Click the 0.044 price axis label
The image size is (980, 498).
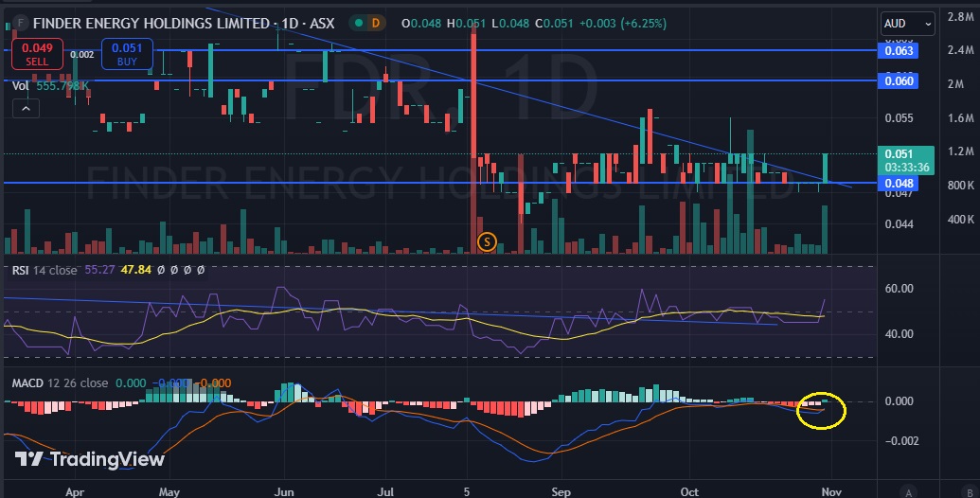pos(900,223)
